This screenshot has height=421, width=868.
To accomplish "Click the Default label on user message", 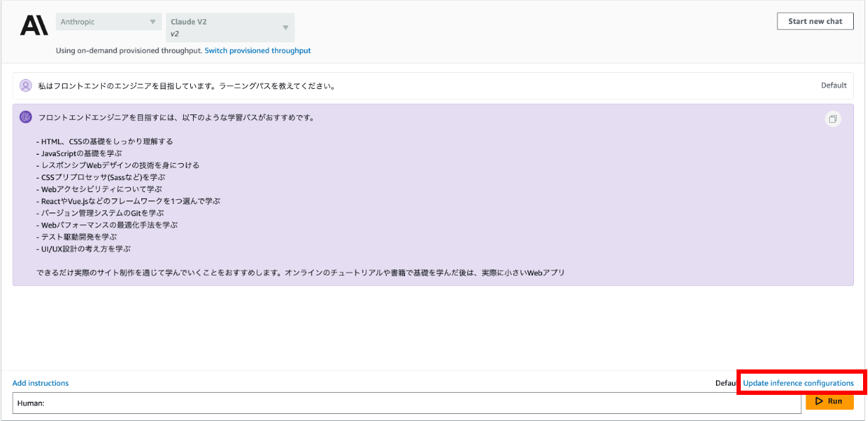I will 833,85.
